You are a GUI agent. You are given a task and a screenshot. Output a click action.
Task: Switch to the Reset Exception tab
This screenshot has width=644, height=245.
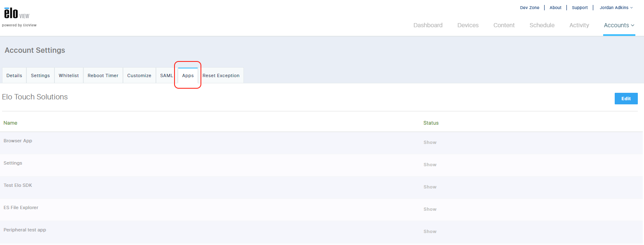coord(221,75)
